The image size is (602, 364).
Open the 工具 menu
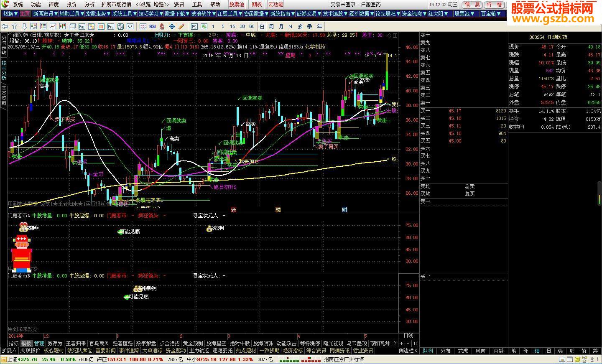tap(197, 5)
